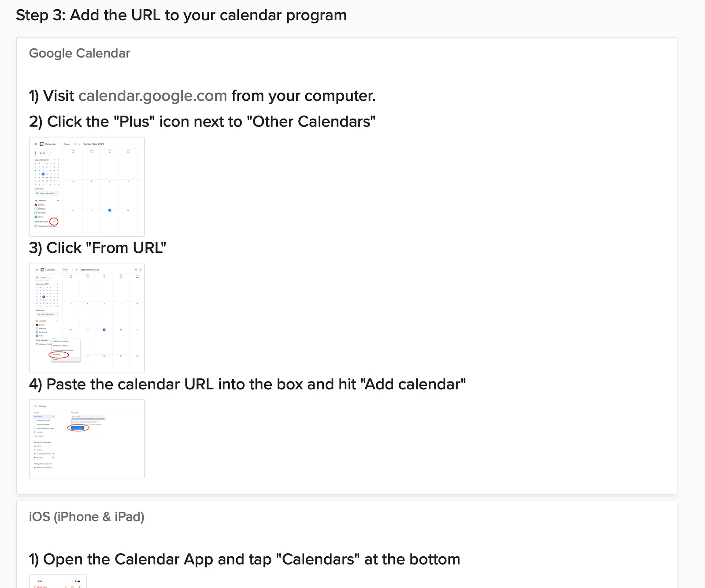Click Google Calendar logo in step 2 screenshot
The width and height of the screenshot is (705, 588).
[41, 144]
